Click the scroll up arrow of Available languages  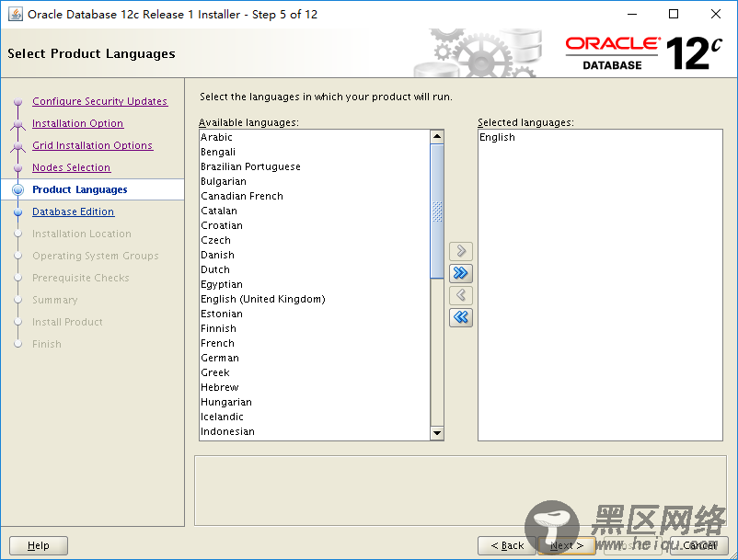click(x=437, y=137)
